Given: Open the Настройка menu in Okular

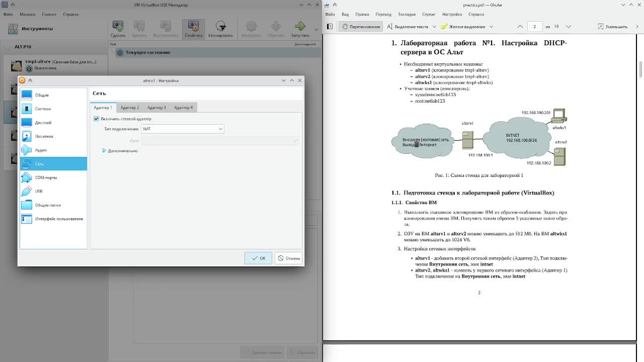Looking at the screenshot, I should [452, 15].
